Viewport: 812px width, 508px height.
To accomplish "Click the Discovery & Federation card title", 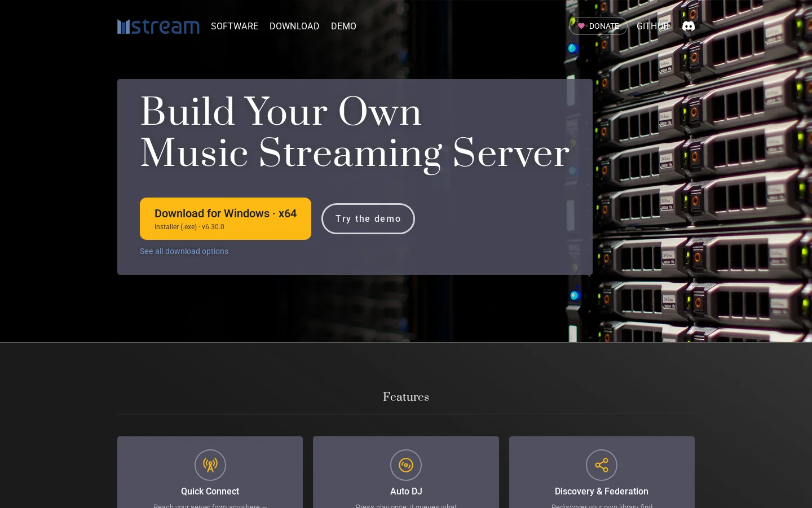I will tap(602, 491).
